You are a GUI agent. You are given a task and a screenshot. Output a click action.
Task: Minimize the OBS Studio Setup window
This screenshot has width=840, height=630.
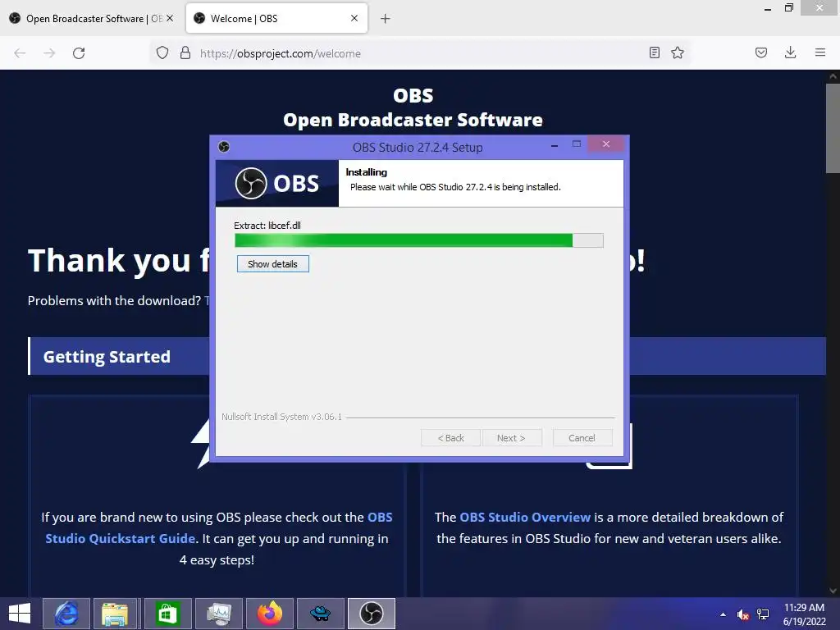coord(555,145)
